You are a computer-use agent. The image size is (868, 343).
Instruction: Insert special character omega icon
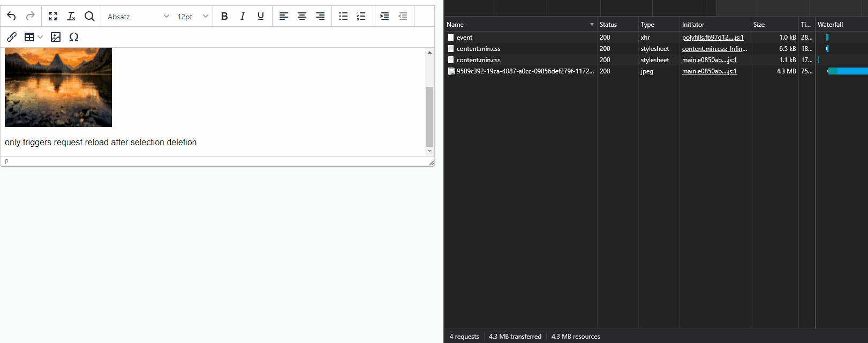click(x=74, y=37)
